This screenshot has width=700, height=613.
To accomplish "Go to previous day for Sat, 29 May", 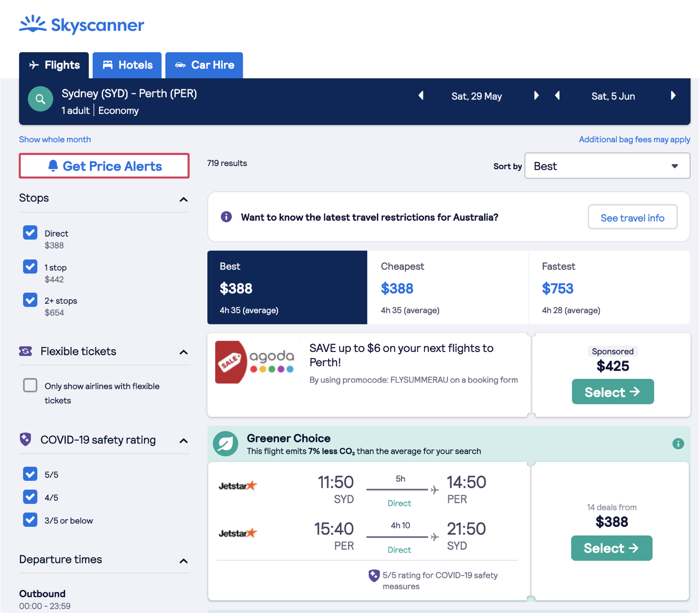I will click(x=421, y=96).
